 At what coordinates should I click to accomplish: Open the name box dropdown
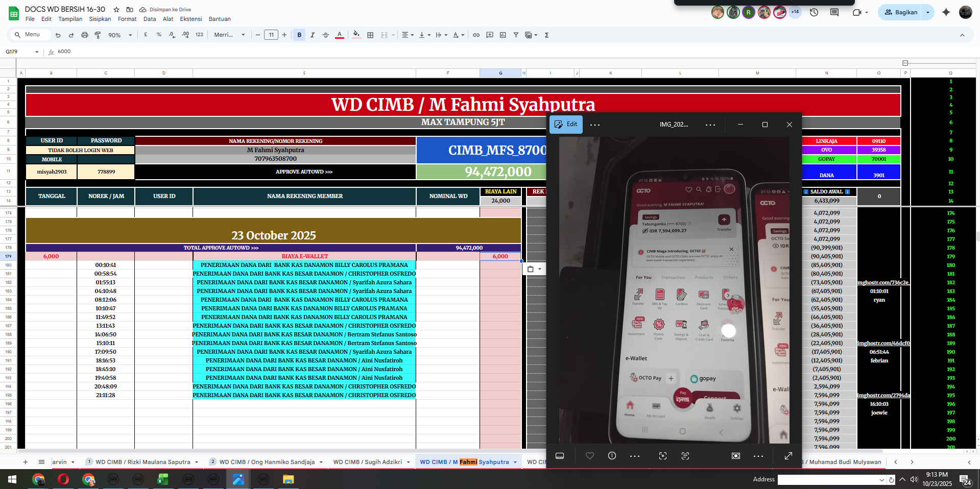37,52
